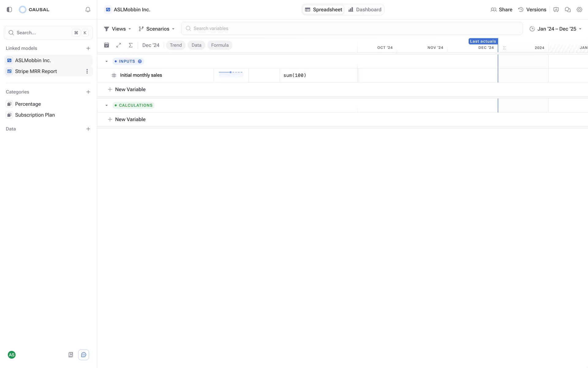Switch to the Dashboard tab

point(365,10)
